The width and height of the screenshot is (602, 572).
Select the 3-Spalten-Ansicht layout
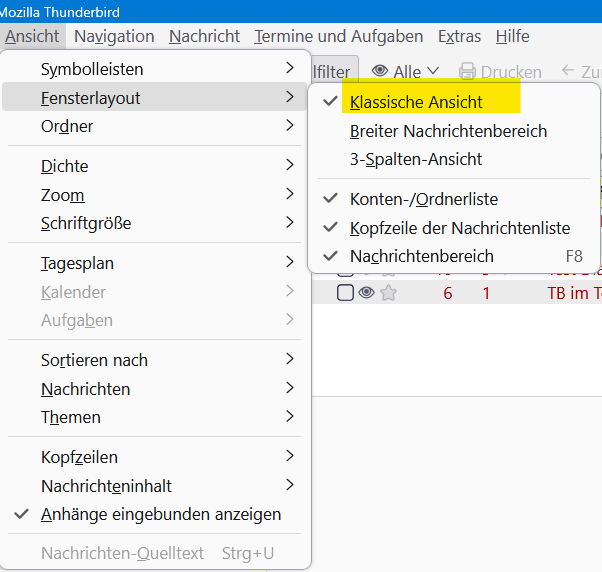[416, 159]
